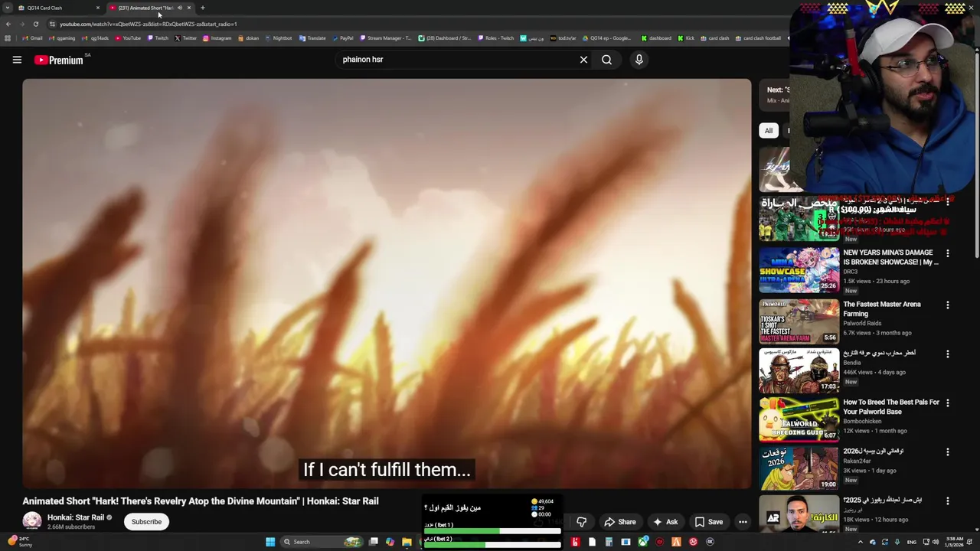Open File Explorer from the taskbar
Viewport: 980px width, 551px height.
(407, 542)
